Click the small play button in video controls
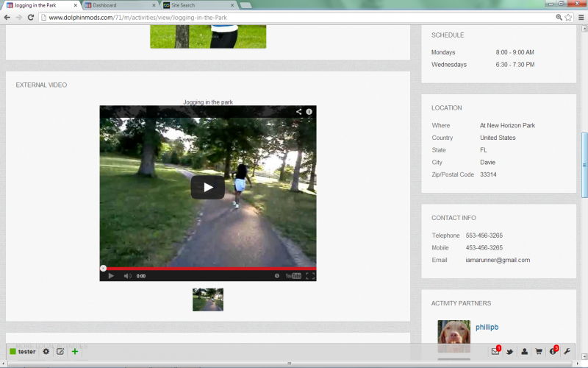588x368 pixels. tap(111, 276)
